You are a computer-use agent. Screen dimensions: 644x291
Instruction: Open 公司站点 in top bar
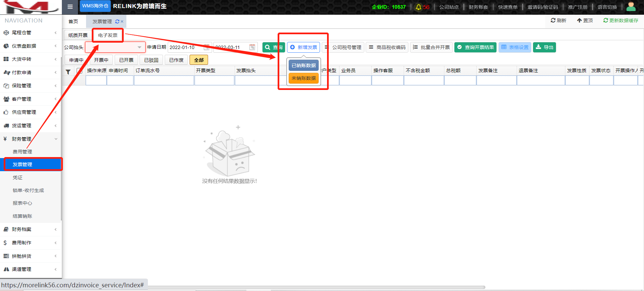[449, 7]
